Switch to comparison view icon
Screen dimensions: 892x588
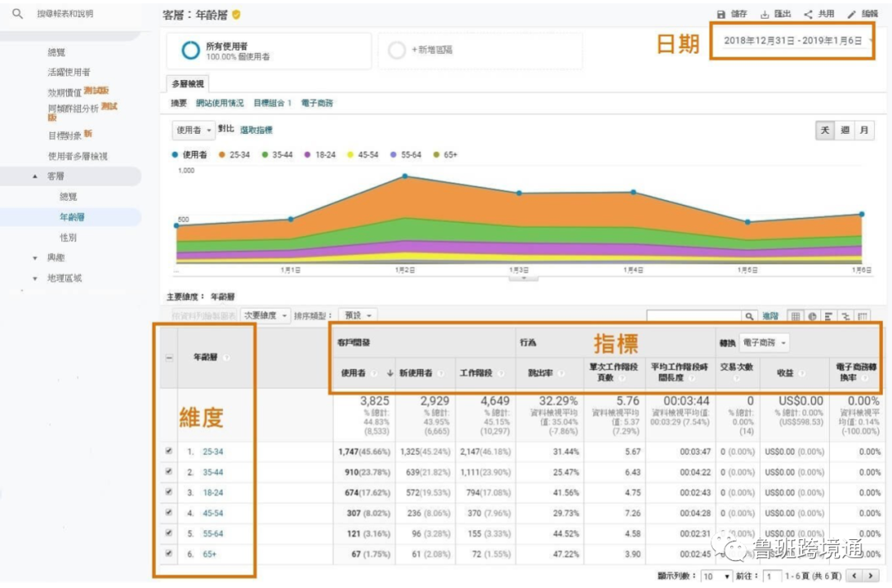(x=846, y=316)
